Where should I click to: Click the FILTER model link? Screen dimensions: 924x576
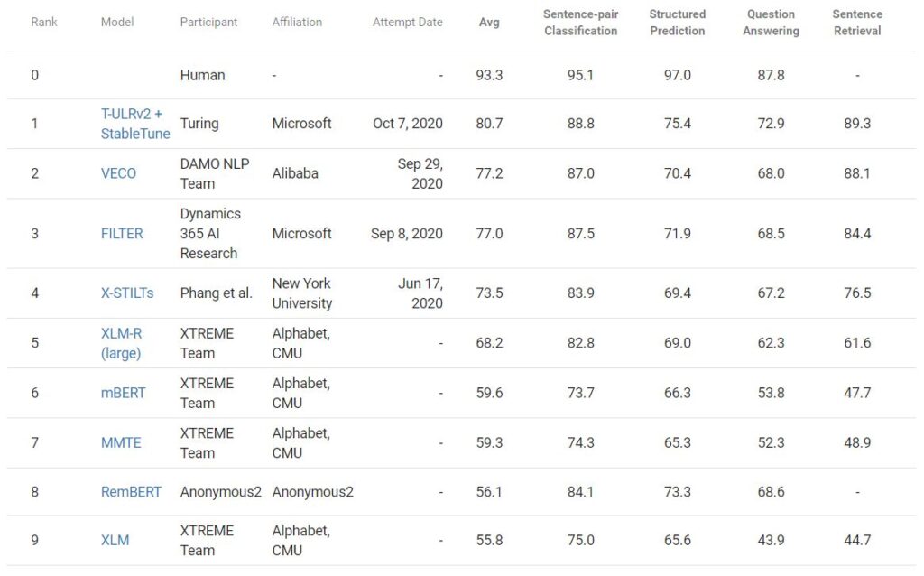tap(122, 233)
